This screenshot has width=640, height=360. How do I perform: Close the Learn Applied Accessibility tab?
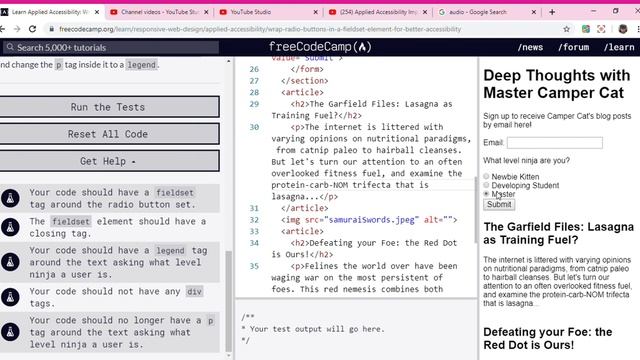point(97,12)
